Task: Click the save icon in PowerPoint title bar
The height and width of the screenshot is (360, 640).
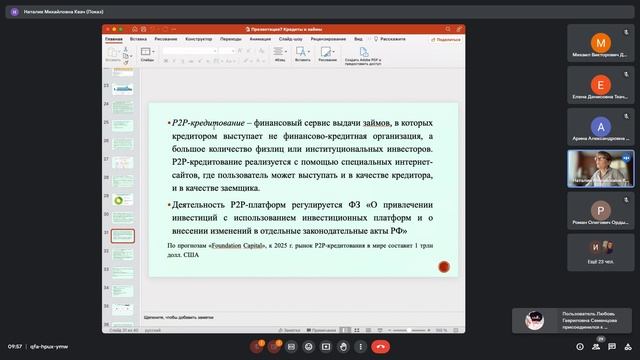Action: (143, 29)
